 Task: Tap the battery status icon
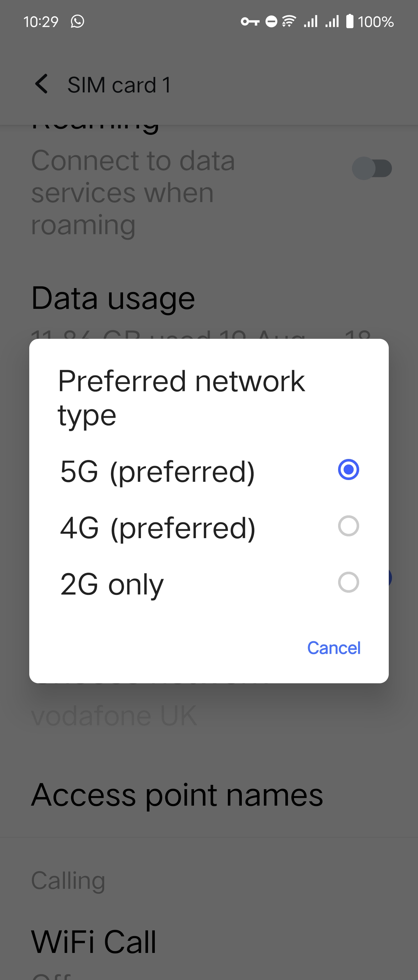coord(350,21)
